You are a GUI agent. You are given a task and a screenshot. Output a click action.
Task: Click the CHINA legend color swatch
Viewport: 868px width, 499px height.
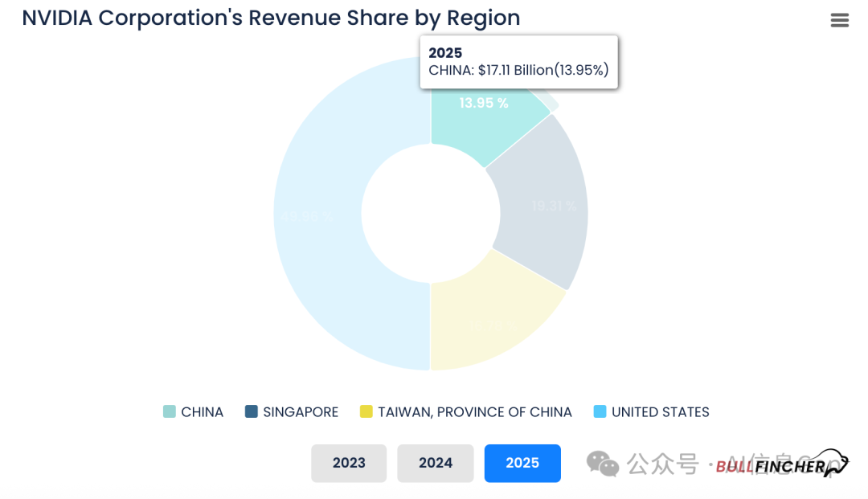(170, 411)
